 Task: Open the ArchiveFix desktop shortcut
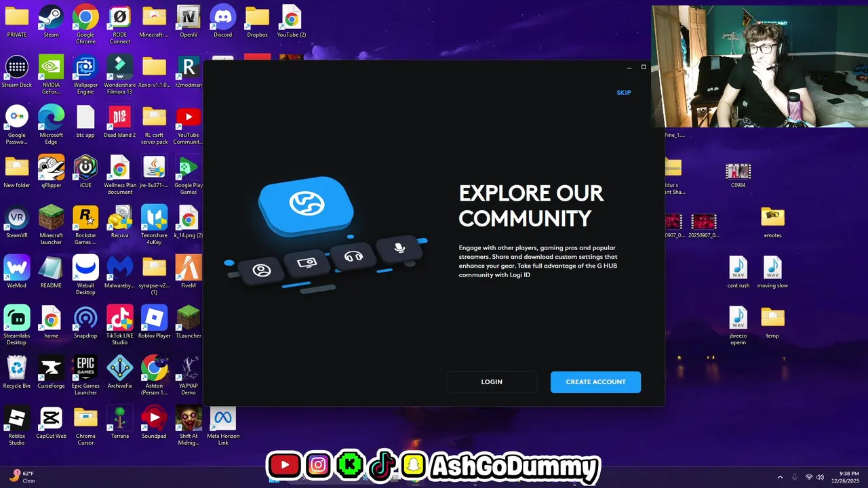coord(120,372)
